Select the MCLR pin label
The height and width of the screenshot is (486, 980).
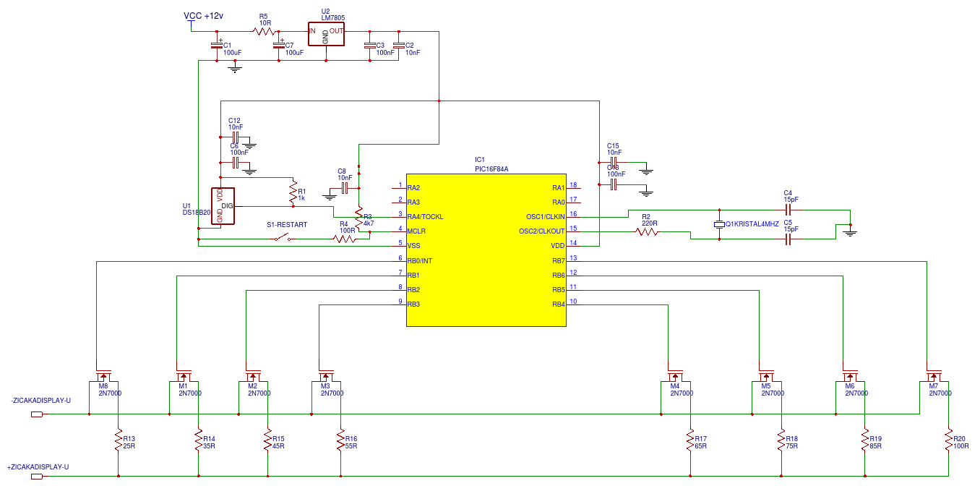tap(416, 231)
